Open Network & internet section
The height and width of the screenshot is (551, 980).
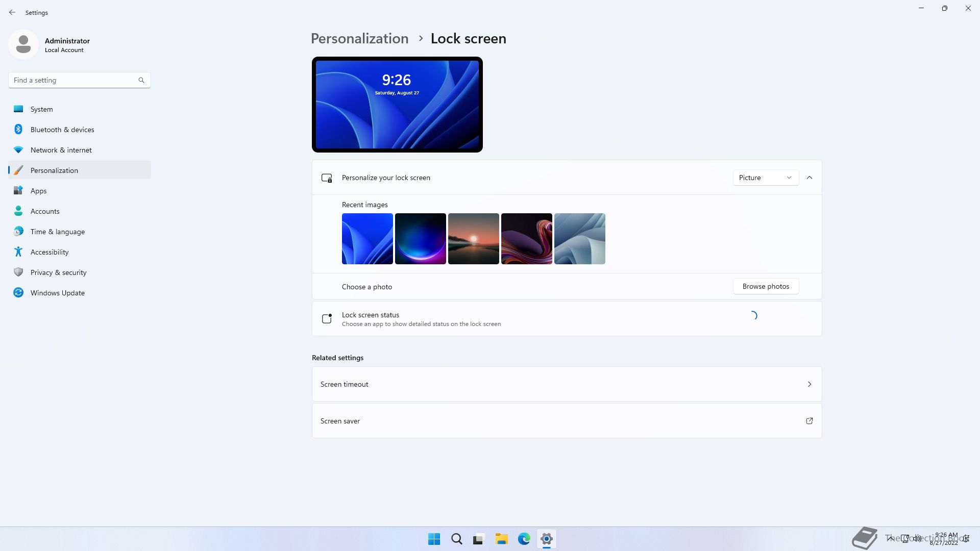[61, 150]
